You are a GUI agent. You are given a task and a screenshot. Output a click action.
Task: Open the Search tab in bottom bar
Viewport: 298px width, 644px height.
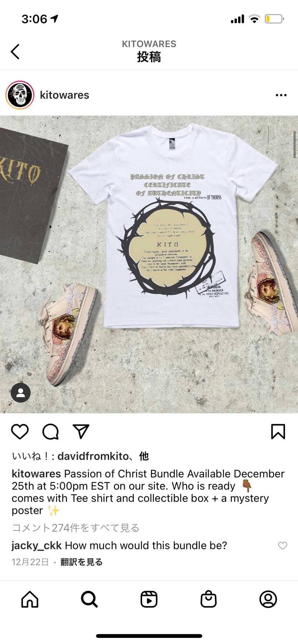coord(89,599)
